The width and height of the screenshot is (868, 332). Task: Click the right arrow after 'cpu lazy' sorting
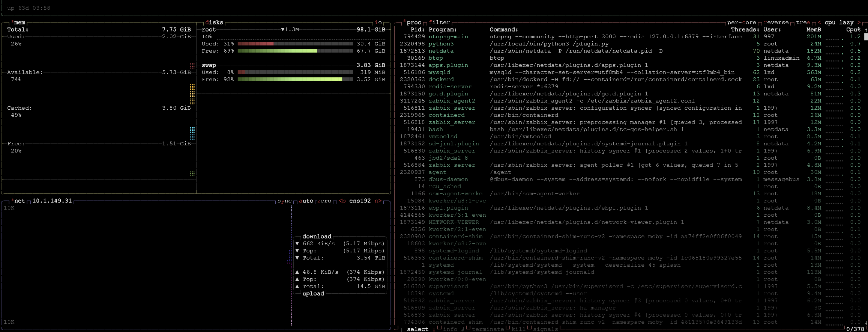coord(859,23)
